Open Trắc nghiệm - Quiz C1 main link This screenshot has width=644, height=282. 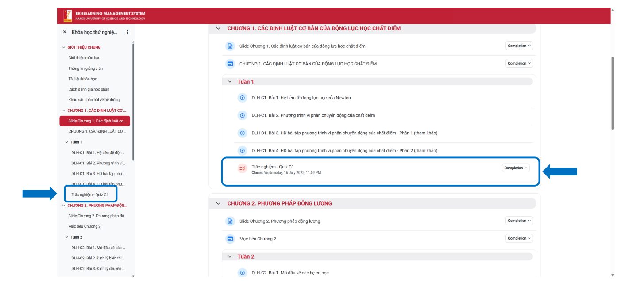[x=273, y=167]
